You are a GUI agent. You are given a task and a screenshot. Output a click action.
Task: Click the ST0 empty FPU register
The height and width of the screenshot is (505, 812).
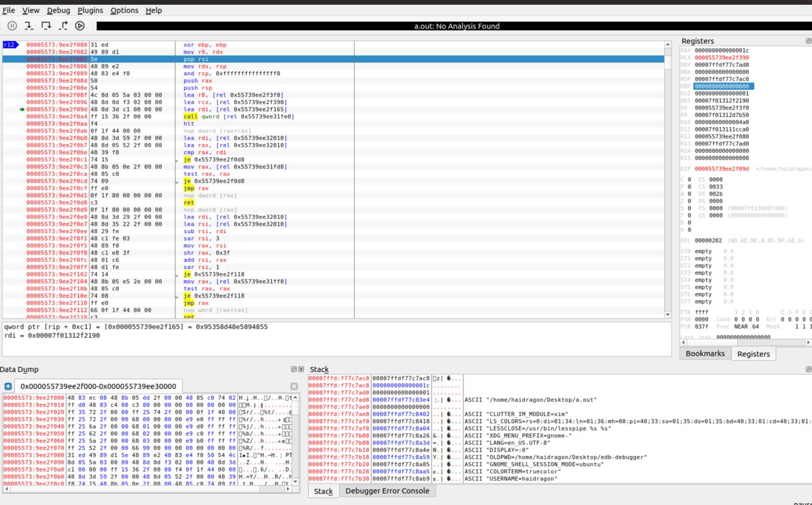[x=703, y=251]
